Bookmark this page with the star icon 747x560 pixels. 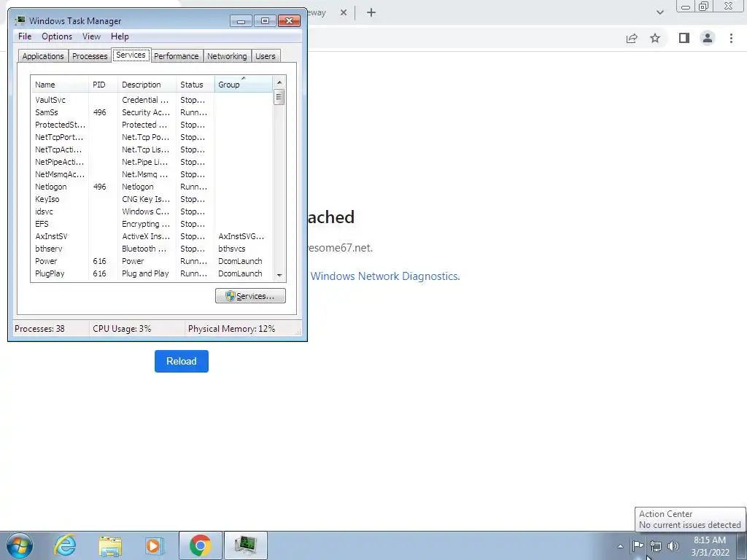655,38
